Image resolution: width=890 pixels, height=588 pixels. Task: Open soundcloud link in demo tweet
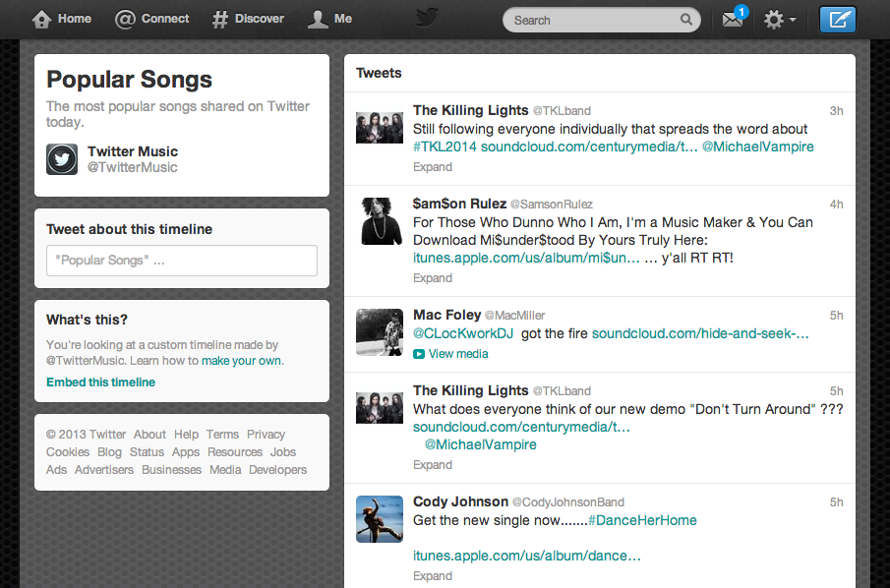click(521, 428)
